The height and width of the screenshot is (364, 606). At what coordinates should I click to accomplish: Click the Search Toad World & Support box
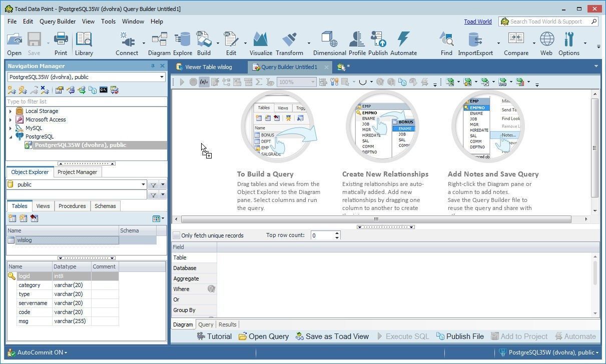(549, 21)
